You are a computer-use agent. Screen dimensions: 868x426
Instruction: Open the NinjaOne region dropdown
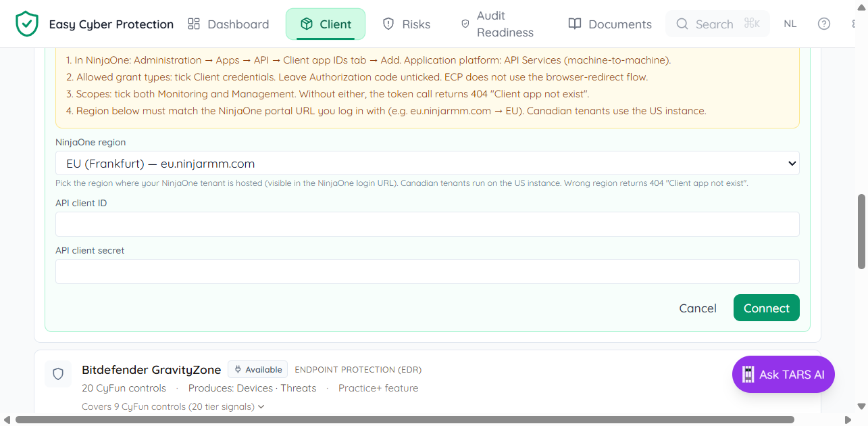(428, 163)
